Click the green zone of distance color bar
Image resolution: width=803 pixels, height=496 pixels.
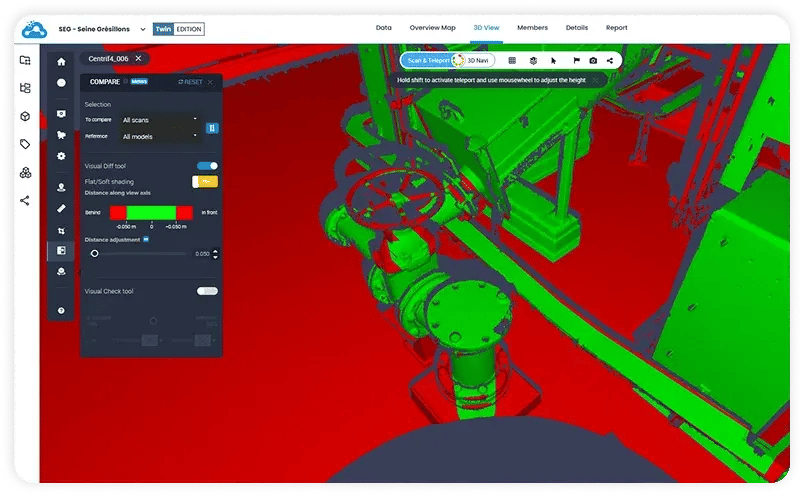point(151,212)
